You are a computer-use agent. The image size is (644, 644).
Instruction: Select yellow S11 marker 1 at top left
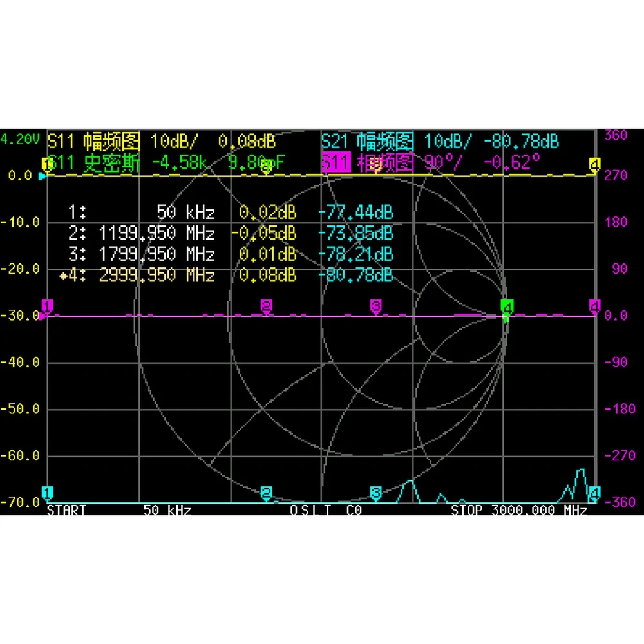pos(46,165)
